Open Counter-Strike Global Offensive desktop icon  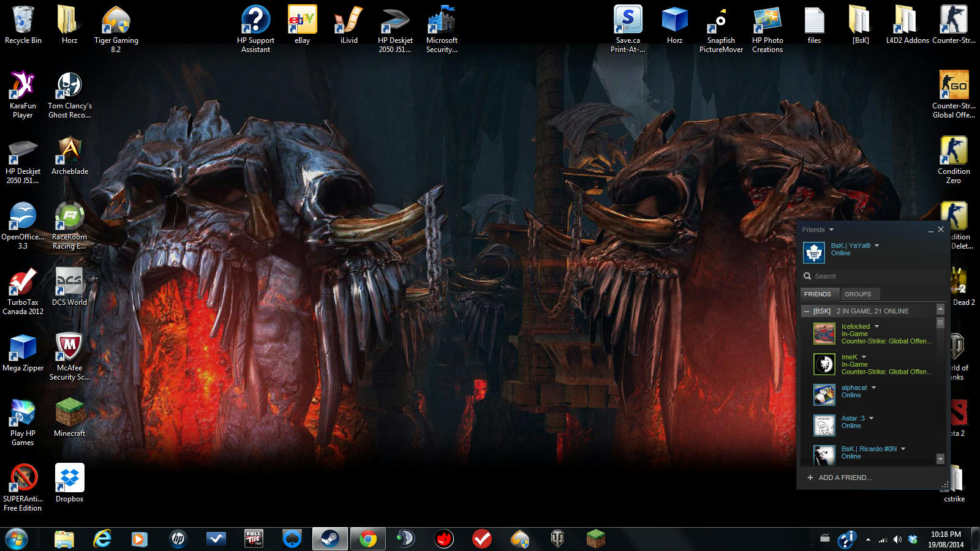pyautogui.click(x=954, y=86)
